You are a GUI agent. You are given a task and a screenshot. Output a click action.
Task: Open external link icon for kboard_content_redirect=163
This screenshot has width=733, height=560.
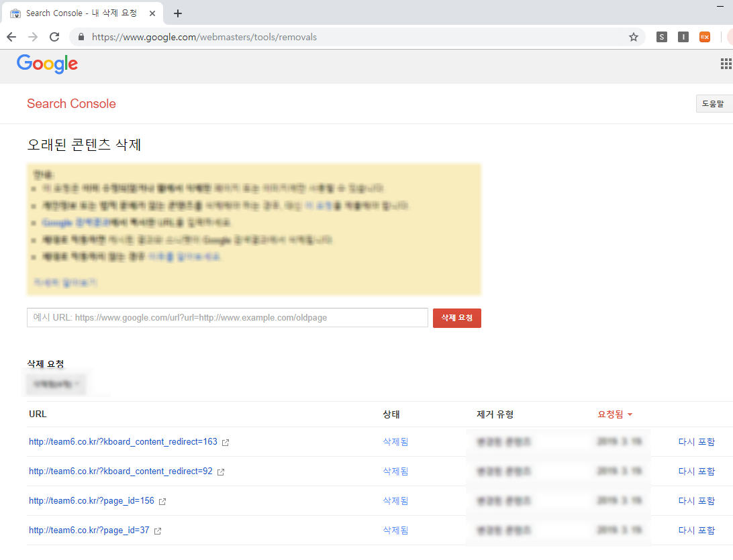(x=226, y=443)
